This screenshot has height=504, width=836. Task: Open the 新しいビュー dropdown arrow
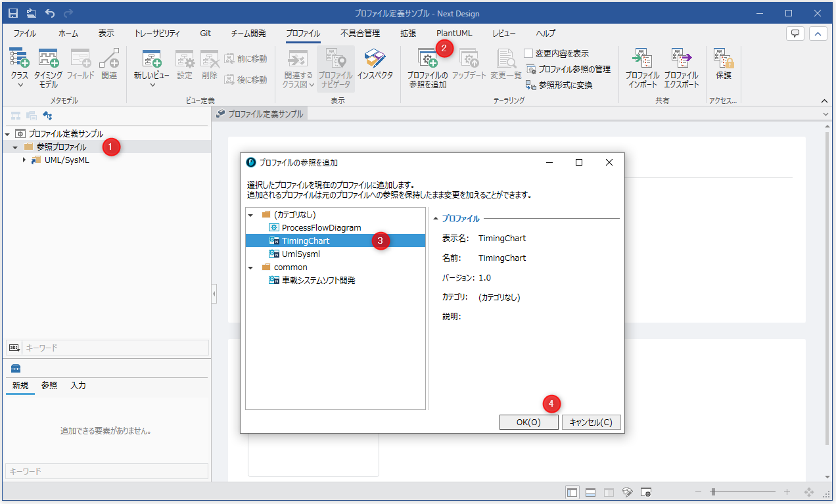click(152, 85)
